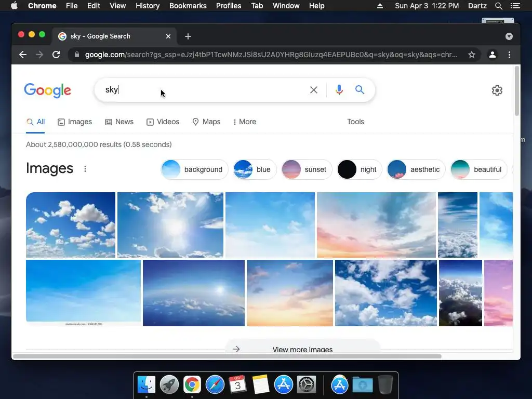Switch to the Images tab
The image size is (532, 399).
pyautogui.click(x=75, y=122)
